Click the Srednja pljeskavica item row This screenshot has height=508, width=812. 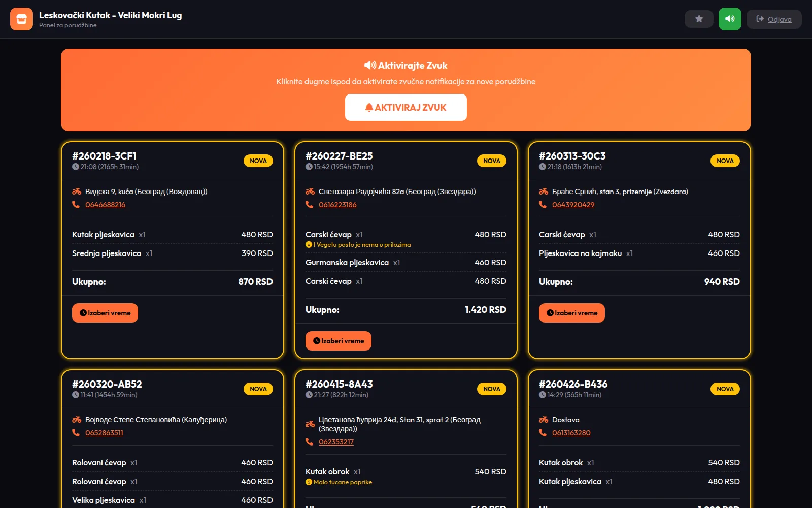click(173, 253)
